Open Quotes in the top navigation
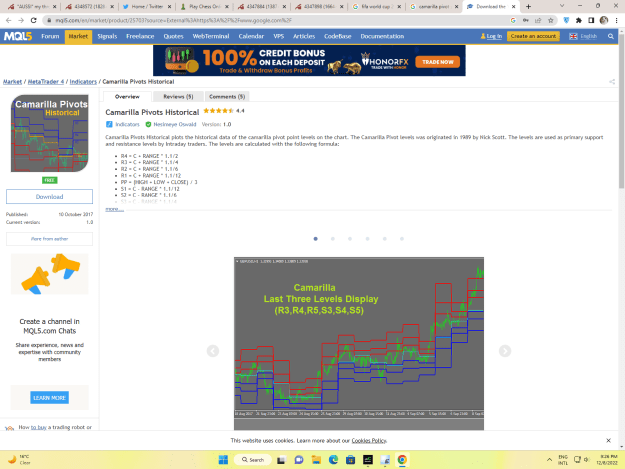Screen dimensions: 625x469 tap(173, 36)
